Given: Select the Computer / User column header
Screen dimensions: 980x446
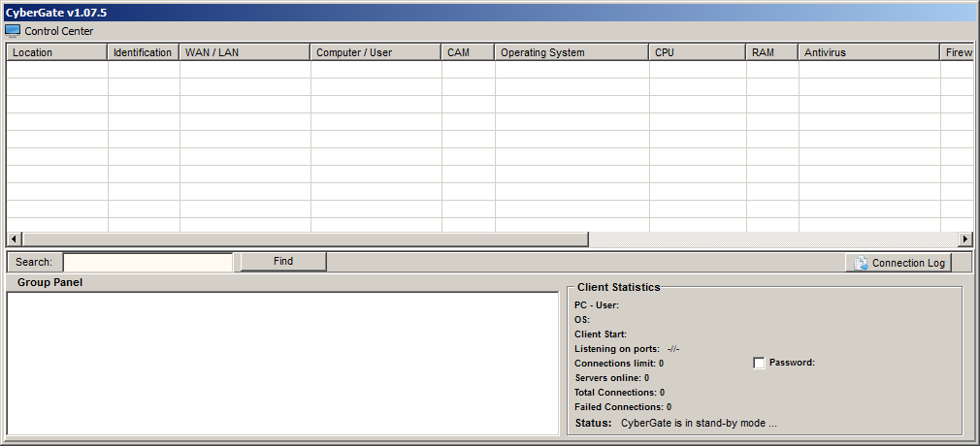Looking at the screenshot, I should pos(376,52).
